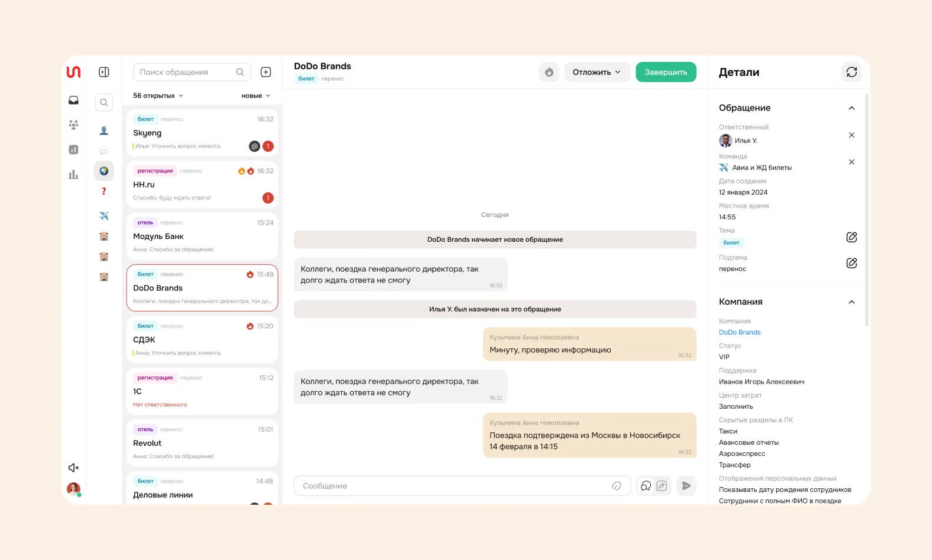Screen dimensions: 932x560
Task: Click the 'Поиск обращения' search field
Action: [x=192, y=72]
